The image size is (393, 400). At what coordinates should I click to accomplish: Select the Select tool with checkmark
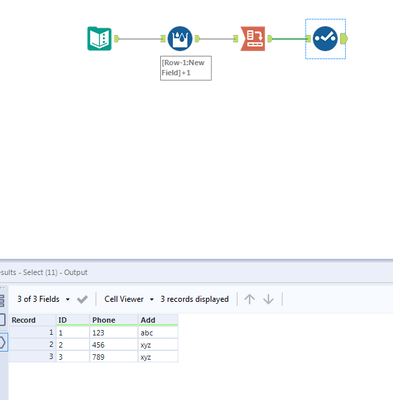point(325,39)
